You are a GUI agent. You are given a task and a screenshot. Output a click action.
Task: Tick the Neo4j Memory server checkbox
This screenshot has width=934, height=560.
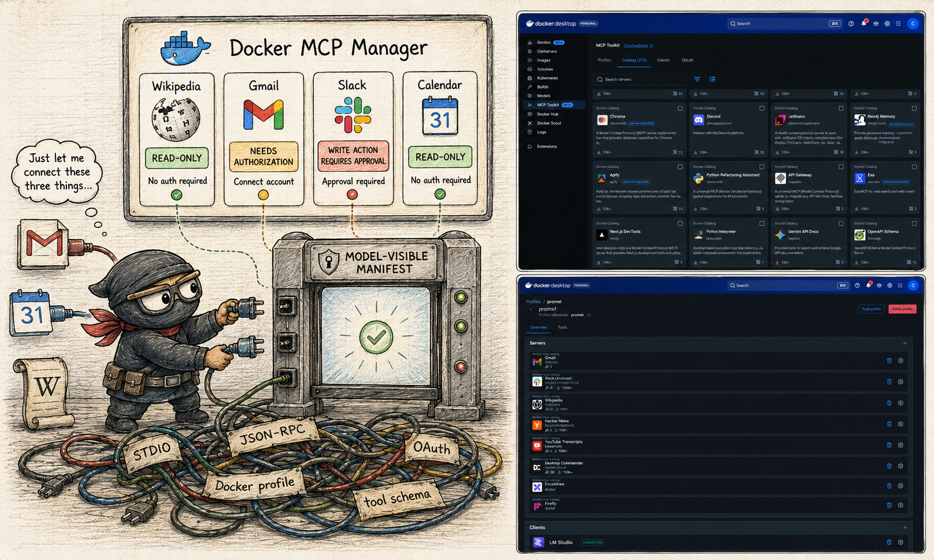[914, 108]
